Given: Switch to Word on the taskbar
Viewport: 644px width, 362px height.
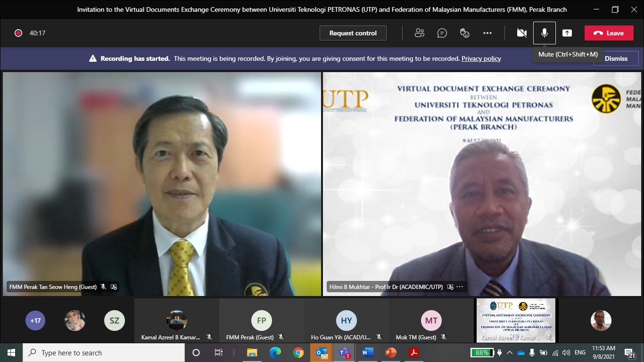Looking at the screenshot, I should [368, 353].
